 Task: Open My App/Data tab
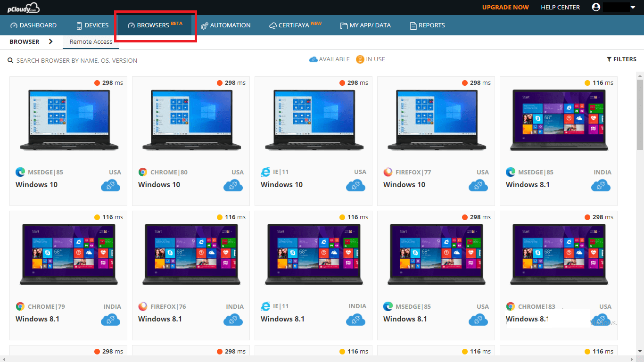(x=365, y=25)
